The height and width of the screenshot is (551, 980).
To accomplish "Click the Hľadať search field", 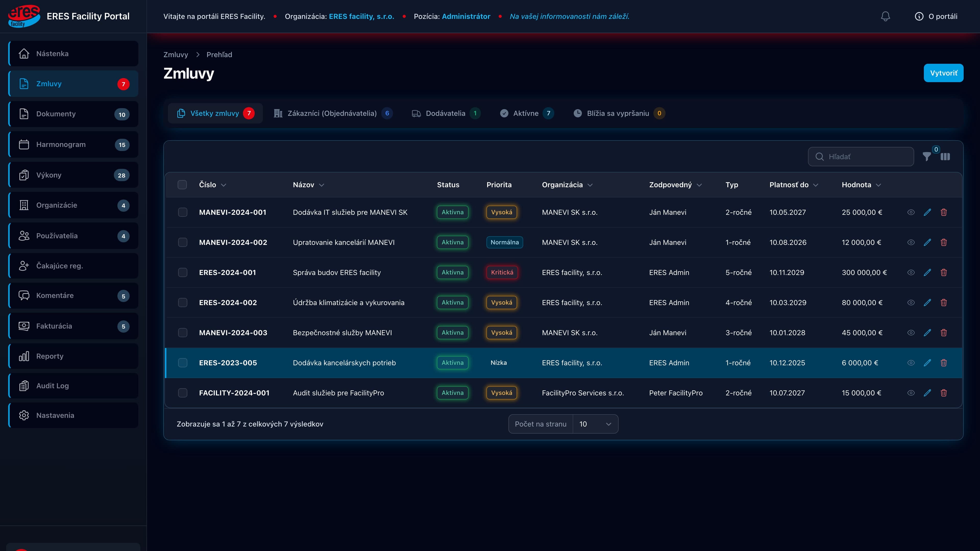I will (861, 157).
